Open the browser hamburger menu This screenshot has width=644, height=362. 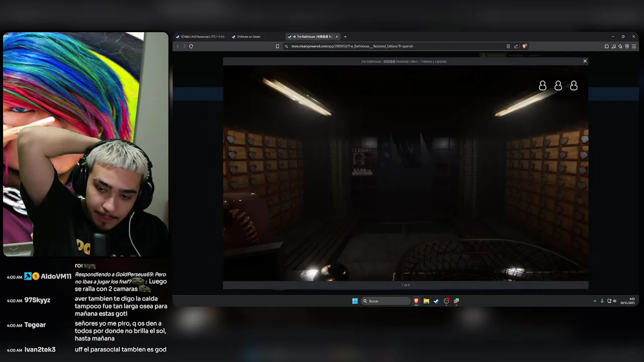(x=633, y=46)
